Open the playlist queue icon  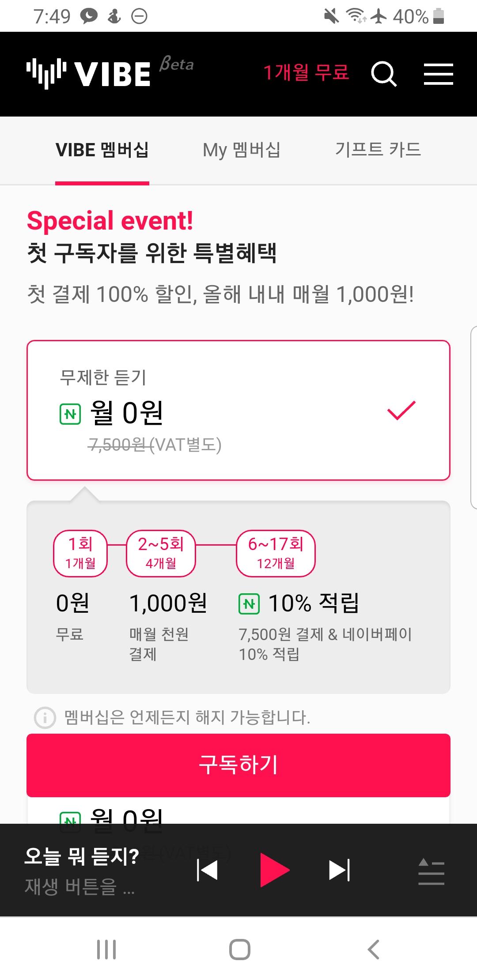click(x=431, y=871)
